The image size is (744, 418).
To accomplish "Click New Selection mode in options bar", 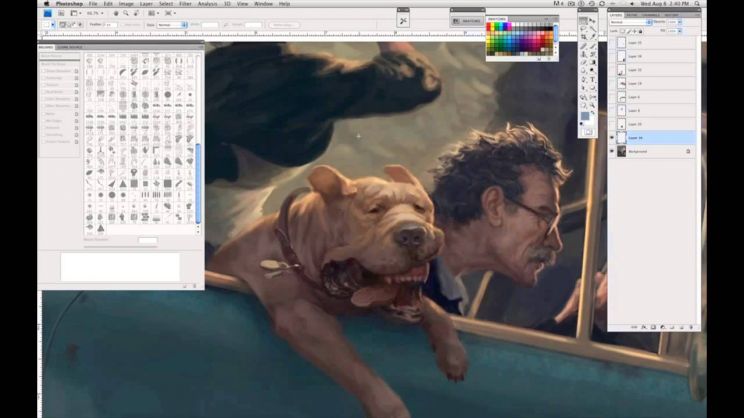I will click(63, 24).
